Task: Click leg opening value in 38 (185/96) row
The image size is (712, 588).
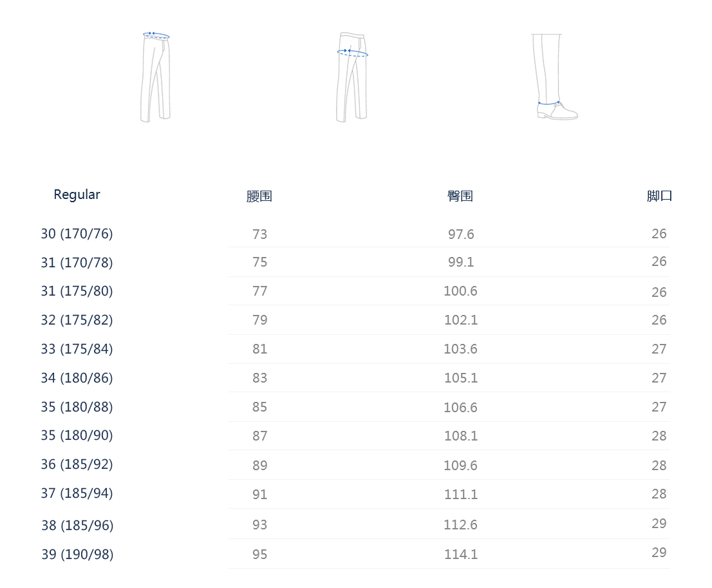Action: click(659, 524)
